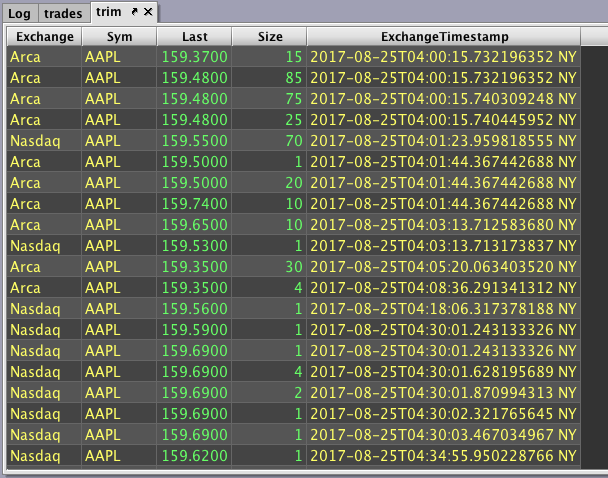The width and height of the screenshot is (608, 478).
Task: Click the pop-out icon on trim tab
Action: coord(134,11)
